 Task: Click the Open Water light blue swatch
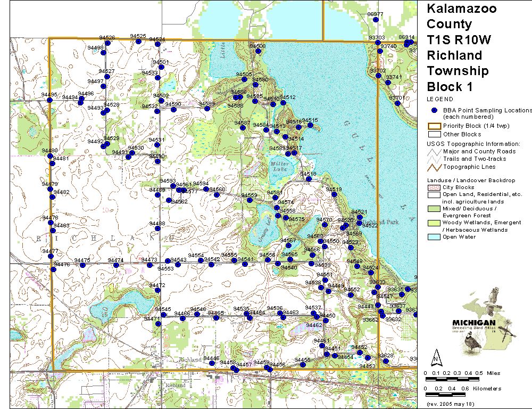(434, 237)
